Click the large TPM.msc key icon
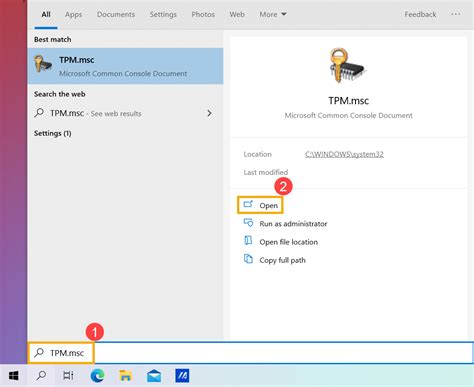The image size is (474, 387). click(347, 65)
